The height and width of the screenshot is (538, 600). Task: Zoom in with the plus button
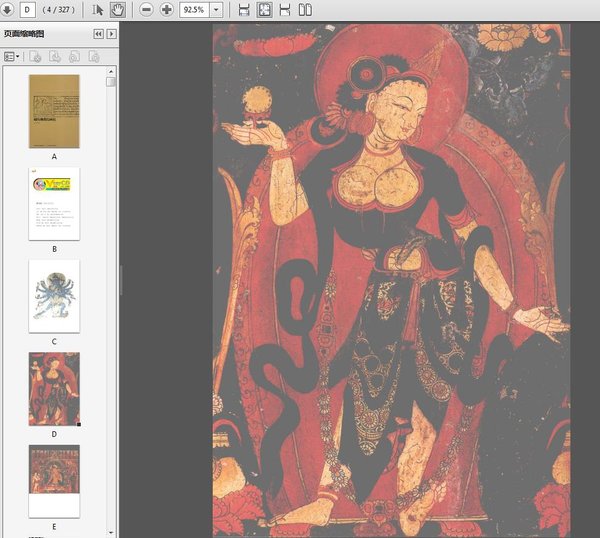[x=166, y=9]
